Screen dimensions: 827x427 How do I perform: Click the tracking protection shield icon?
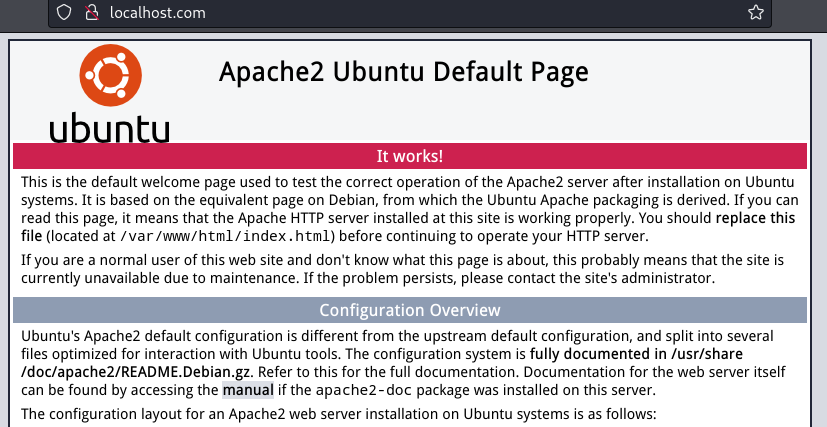click(x=65, y=13)
